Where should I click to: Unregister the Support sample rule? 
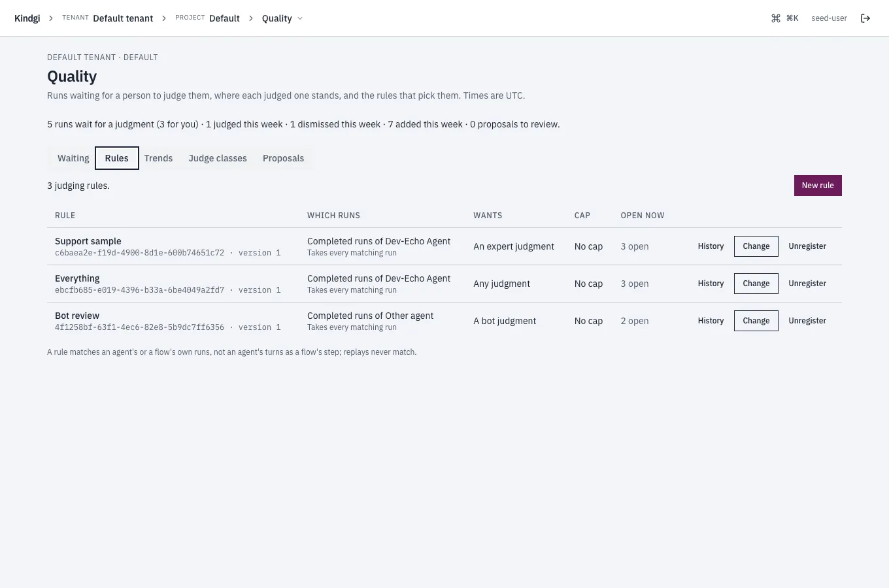[807, 246]
